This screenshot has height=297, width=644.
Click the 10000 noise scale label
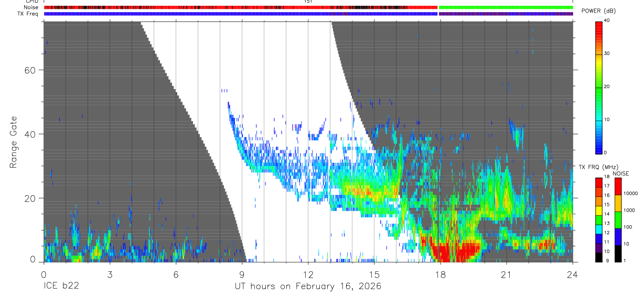tap(630, 193)
